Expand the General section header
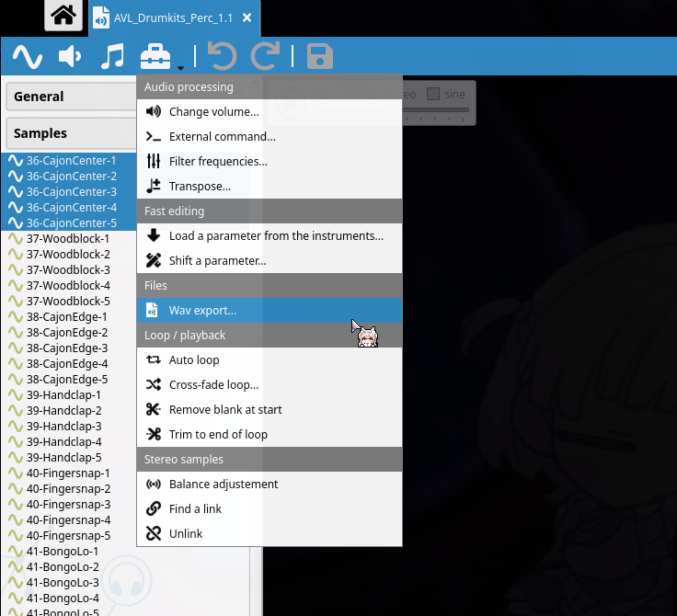Viewport: 677px width, 616px height. point(72,97)
